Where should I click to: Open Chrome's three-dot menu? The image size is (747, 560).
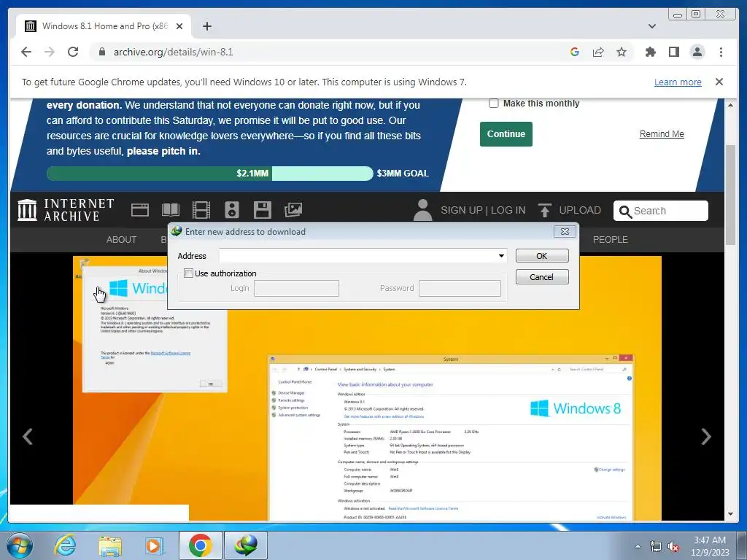tap(721, 52)
